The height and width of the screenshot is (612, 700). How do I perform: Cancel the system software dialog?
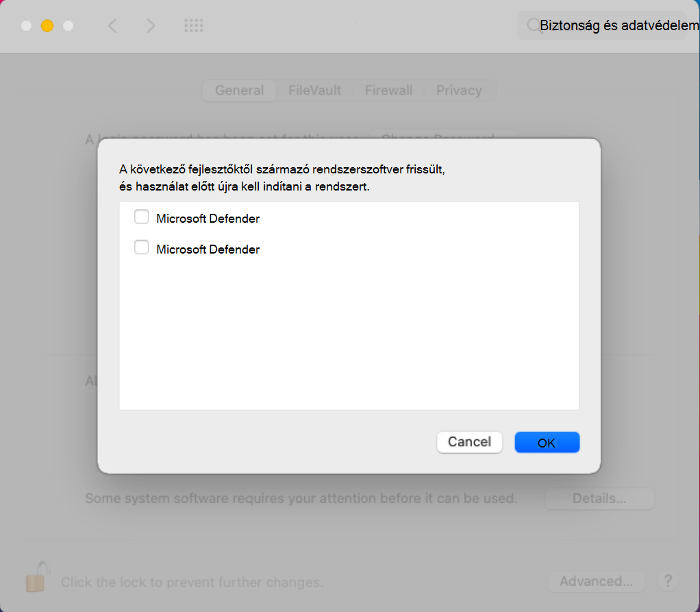[469, 442]
